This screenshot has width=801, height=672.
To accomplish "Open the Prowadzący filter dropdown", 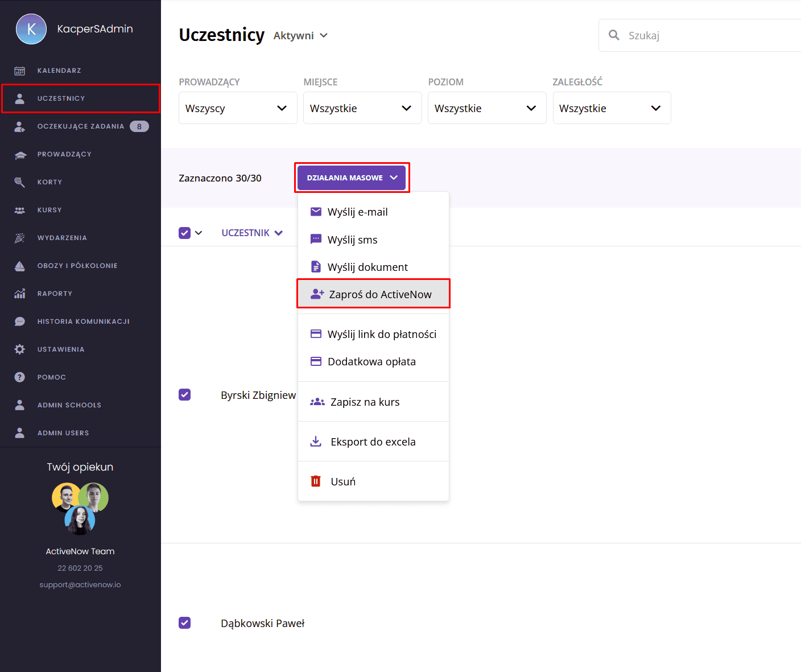I will point(238,108).
